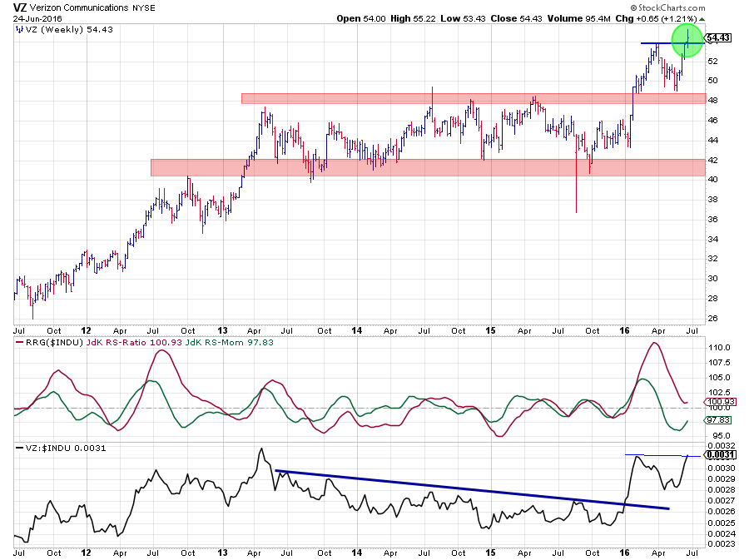This screenshot has width=749, height=560.
Task: Click the Volume 95.4M value
Action: [x=579, y=18]
